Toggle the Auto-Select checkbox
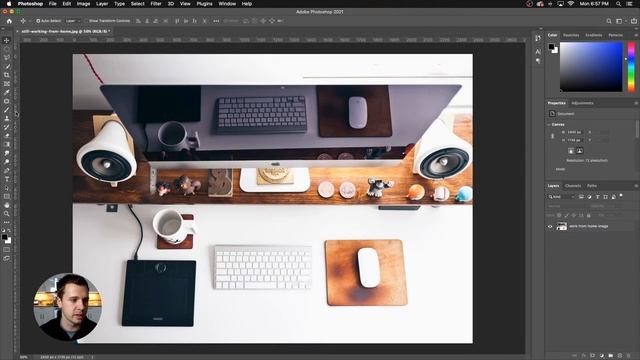The height and width of the screenshot is (360, 640). point(38,21)
